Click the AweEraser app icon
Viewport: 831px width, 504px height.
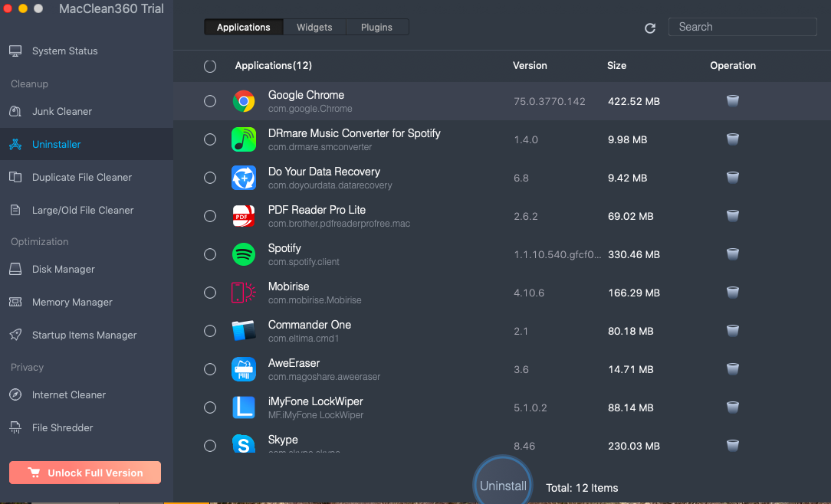point(244,369)
